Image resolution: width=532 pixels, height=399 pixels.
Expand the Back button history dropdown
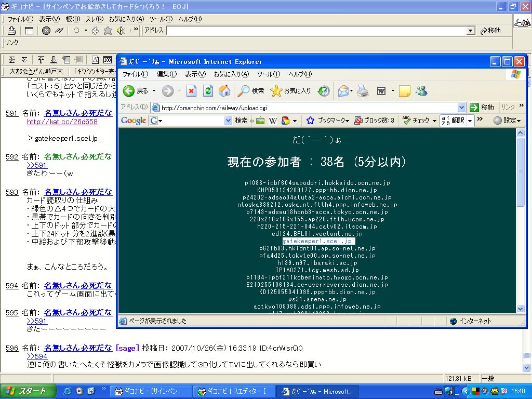pos(154,90)
